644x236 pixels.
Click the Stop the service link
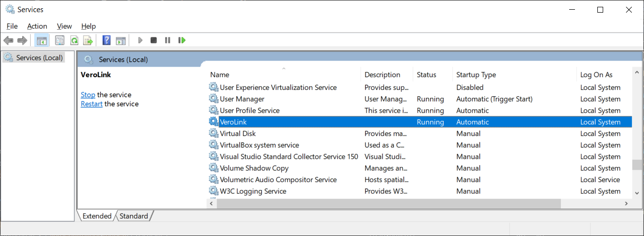coord(87,95)
